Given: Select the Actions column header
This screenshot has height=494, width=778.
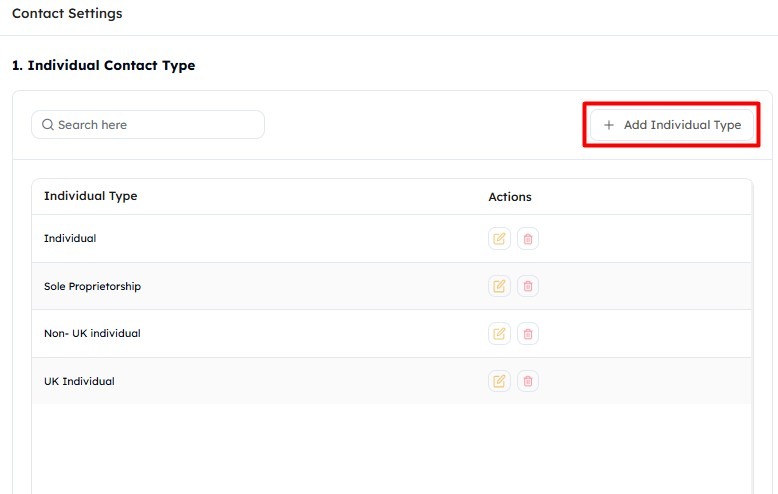Looking at the screenshot, I should point(510,196).
